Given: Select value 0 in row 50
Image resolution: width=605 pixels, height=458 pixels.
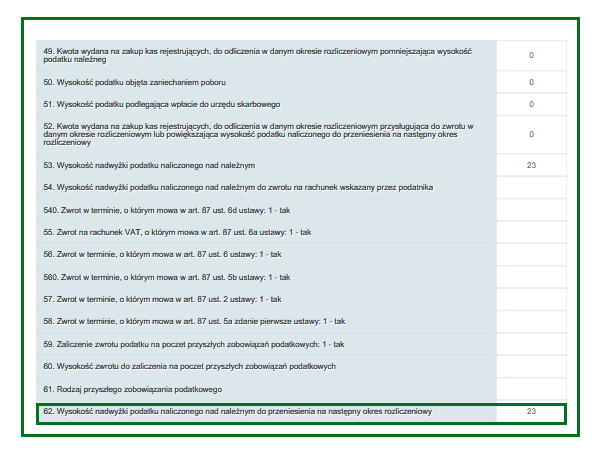Looking at the screenshot, I should (x=531, y=82).
